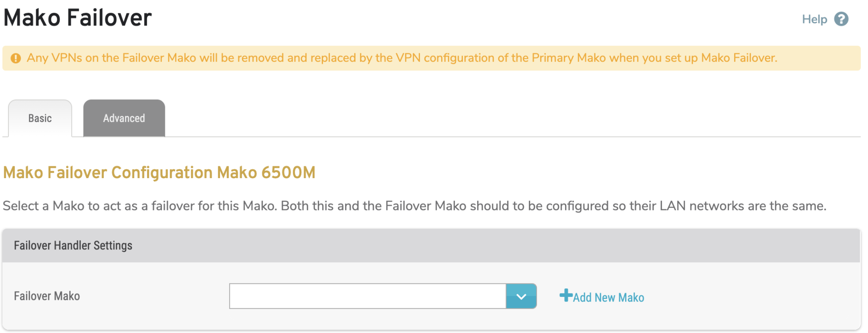Click the Failover Handler Settings header bar
The height and width of the screenshot is (333, 868).
73,245
